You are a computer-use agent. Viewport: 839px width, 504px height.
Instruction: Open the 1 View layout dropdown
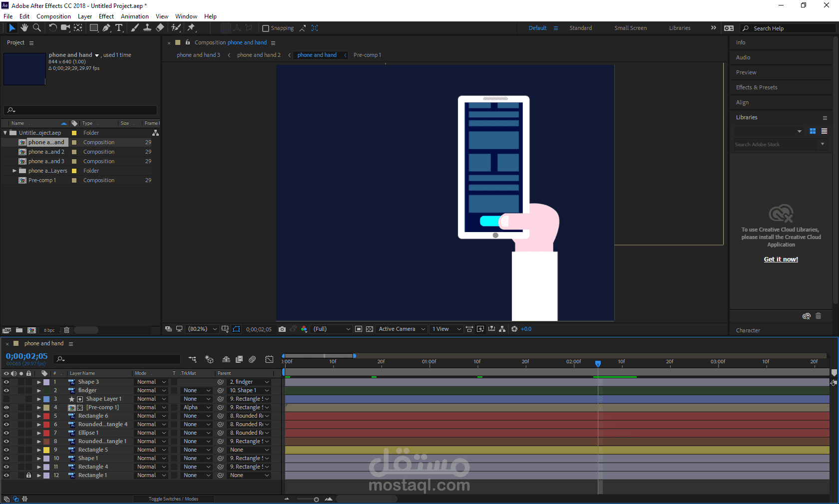446,329
